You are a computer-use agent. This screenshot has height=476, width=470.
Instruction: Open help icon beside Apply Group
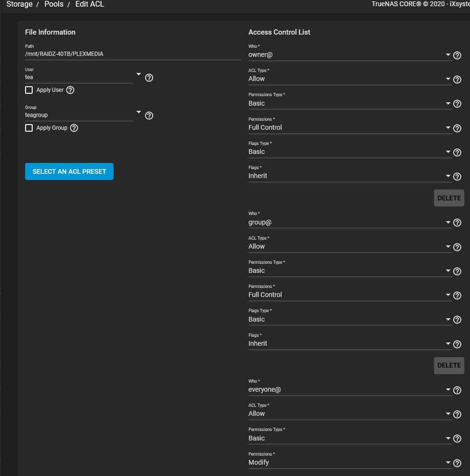[x=74, y=128]
